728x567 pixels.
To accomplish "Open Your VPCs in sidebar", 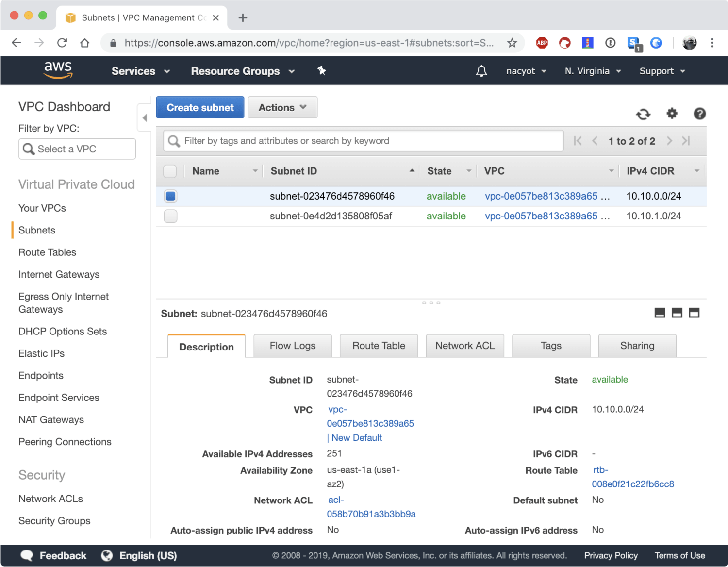I will point(42,208).
